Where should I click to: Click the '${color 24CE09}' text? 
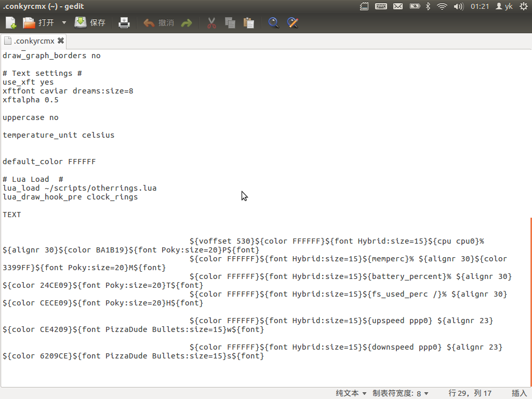(x=37, y=285)
